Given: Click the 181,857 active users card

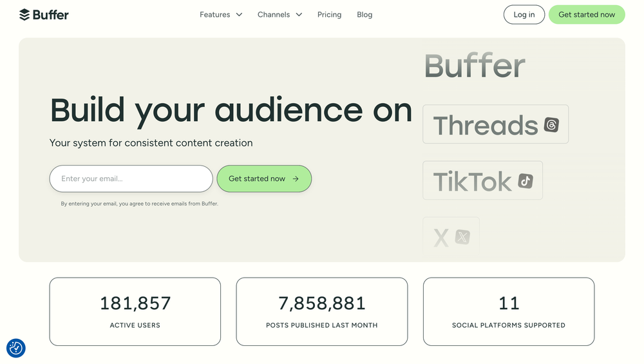Looking at the screenshot, I should pyautogui.click(x=135, y=311).
